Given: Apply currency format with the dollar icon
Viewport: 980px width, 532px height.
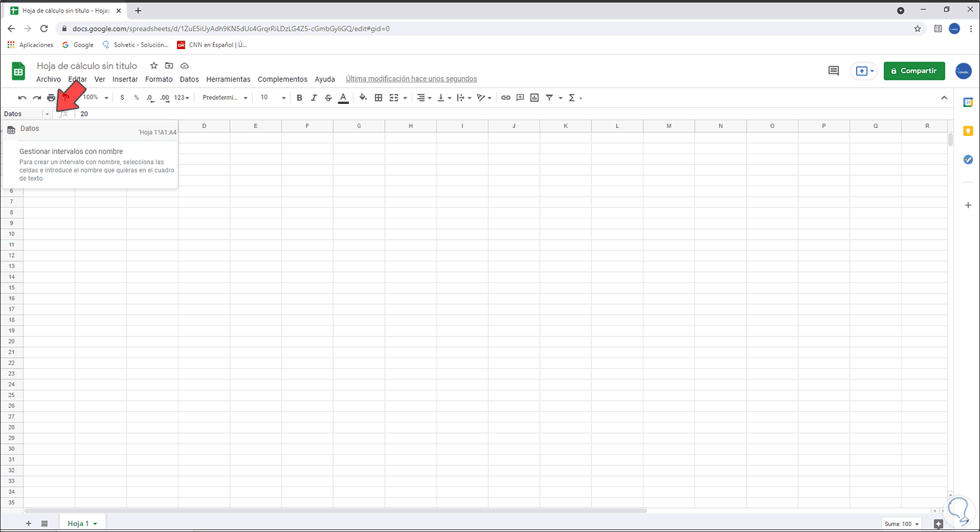Looking at the screenshot, I should click(x=122, y=97).
